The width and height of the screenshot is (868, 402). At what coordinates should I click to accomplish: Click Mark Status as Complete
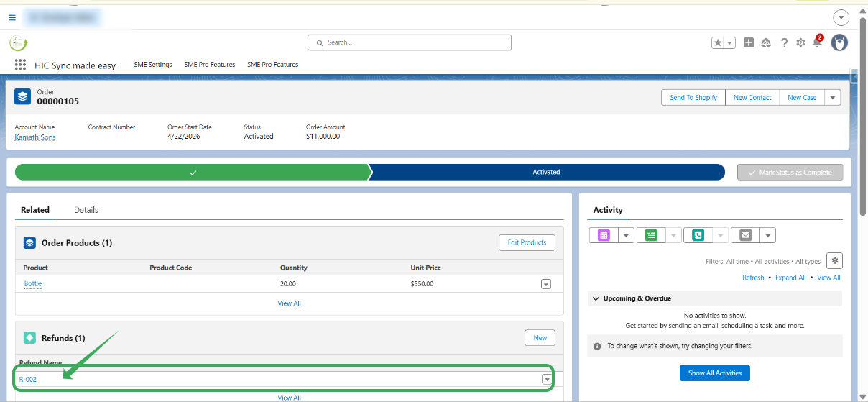pyautogui.click(x=790, y=172)
